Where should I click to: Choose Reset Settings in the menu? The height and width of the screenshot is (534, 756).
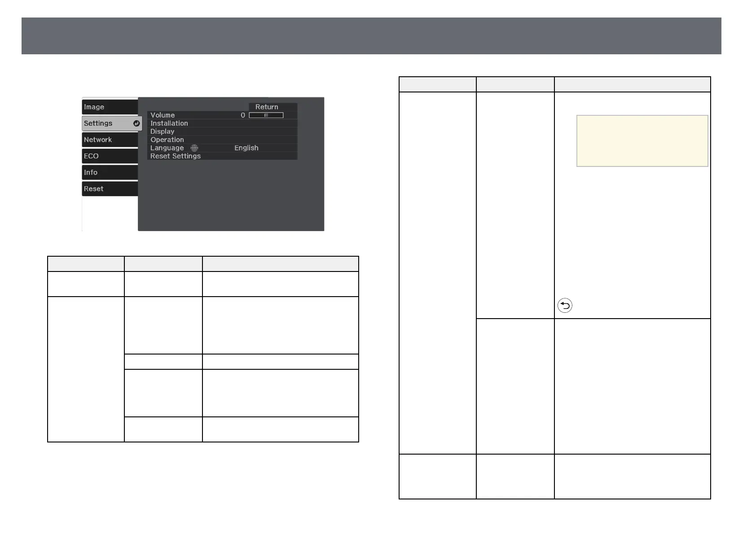tap(222, 156)
